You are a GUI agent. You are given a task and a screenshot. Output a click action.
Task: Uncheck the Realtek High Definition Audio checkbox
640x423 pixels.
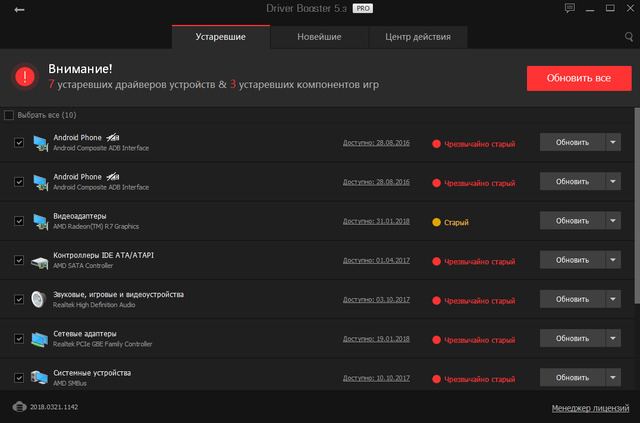[x=19, y=299]
